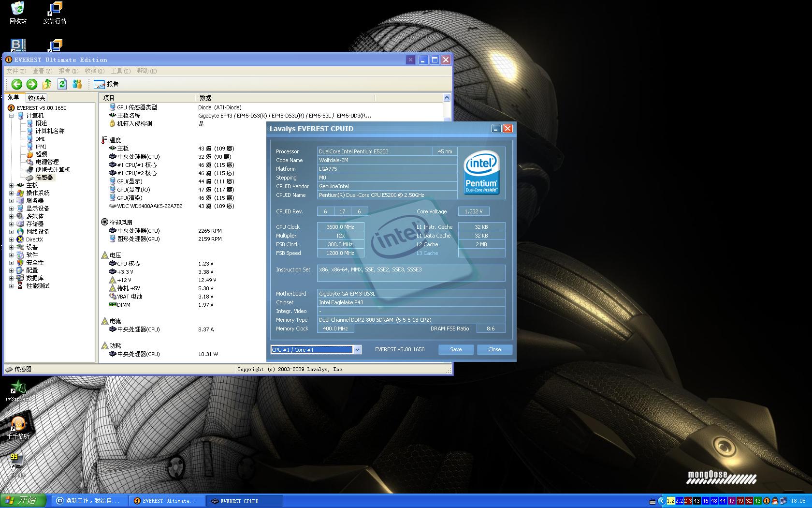Image resolution: width=812 pixels, height=508 pixels.
Task: Click the green Forward arrow toolbar icon
Action: pyautogui.click(x=32, y=84)
